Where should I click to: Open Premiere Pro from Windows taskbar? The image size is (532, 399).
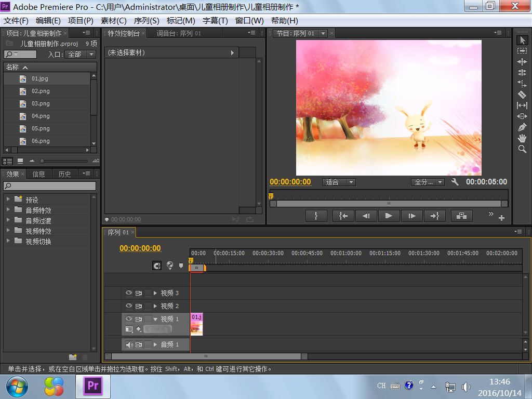(92, 386)
